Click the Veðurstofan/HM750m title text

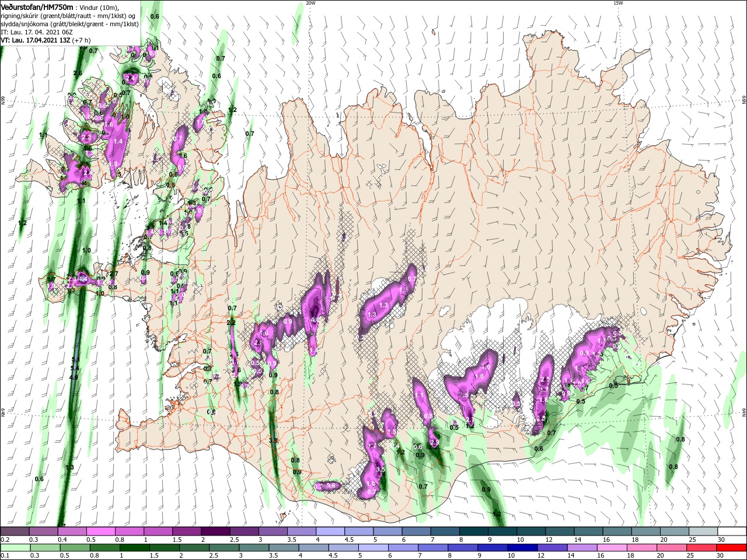(37, 6)
